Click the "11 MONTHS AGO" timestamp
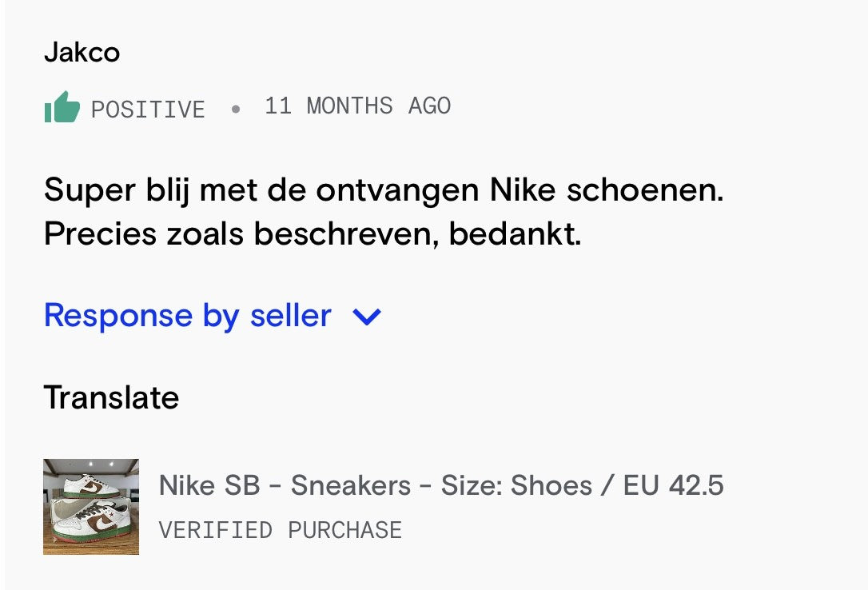This screenshot has height=590, width=868. [357, 106]
